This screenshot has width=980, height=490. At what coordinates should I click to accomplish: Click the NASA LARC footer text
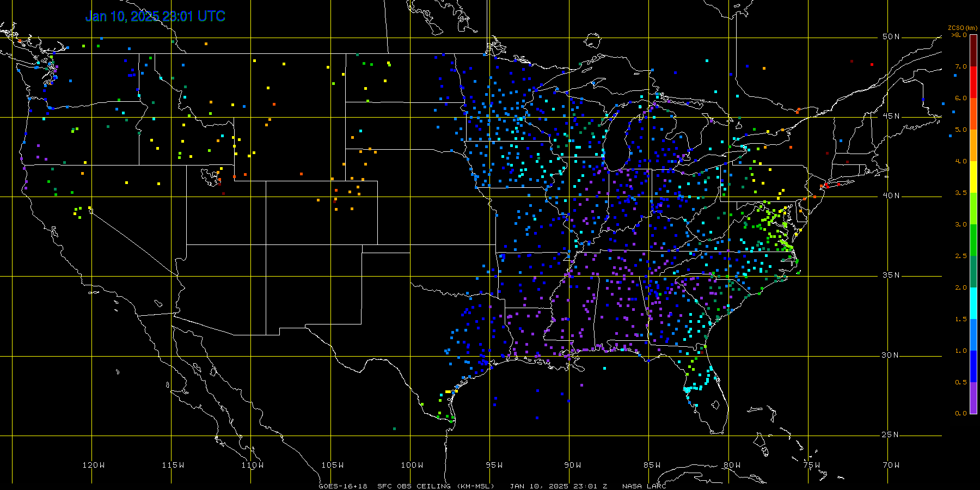click(x=644, y=486)
